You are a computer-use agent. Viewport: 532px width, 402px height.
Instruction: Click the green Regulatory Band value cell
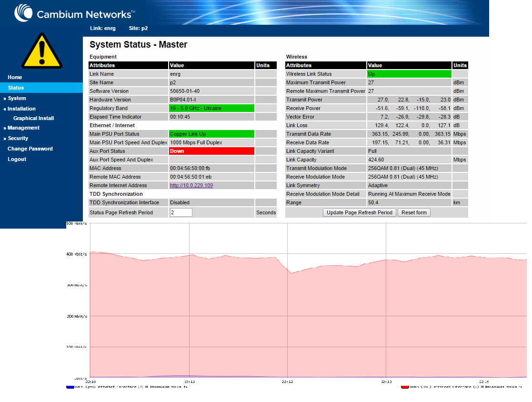click(x=212, y=108)
